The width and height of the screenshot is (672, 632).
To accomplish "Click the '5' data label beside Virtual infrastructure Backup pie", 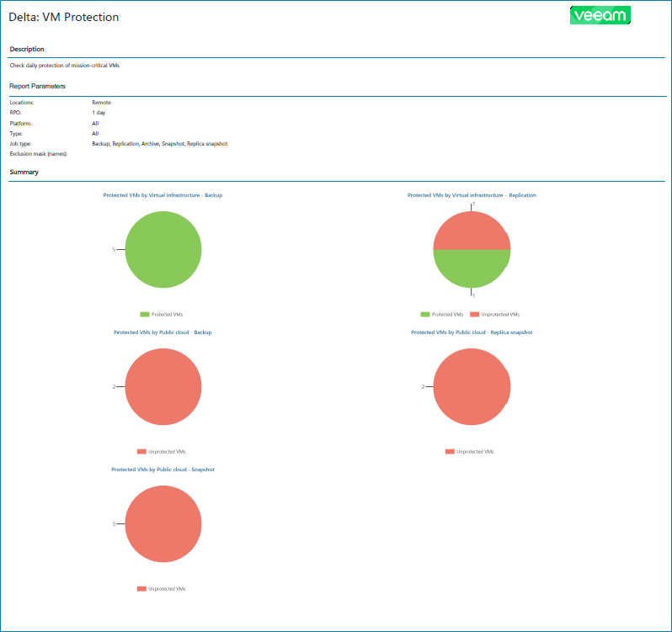I will click(x=114, y=250).
